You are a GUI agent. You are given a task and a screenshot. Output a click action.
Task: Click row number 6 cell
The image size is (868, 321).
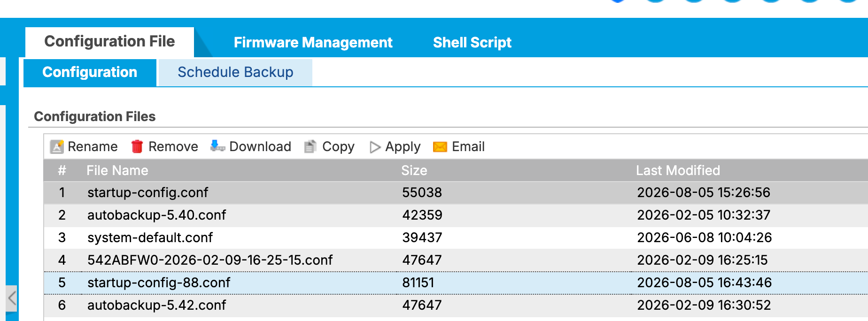tap(62, 305)
